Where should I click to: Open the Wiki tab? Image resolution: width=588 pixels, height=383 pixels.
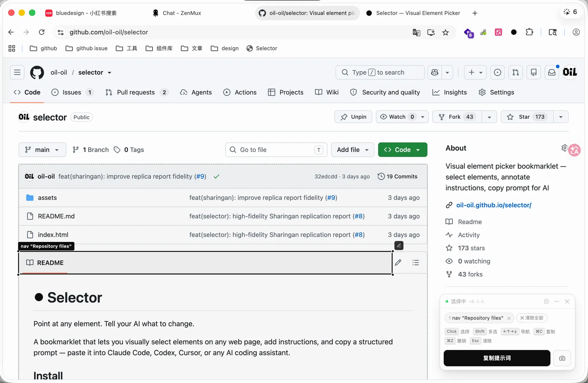pos(327,92)
